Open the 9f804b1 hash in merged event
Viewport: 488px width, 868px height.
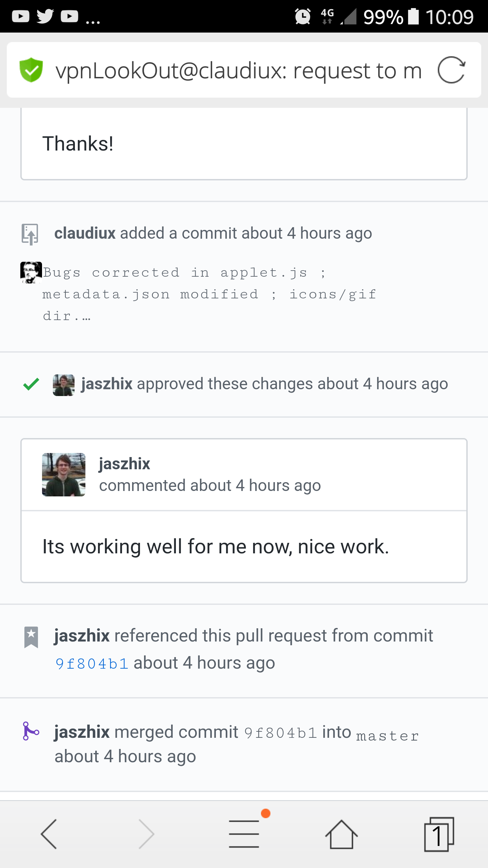281,733
